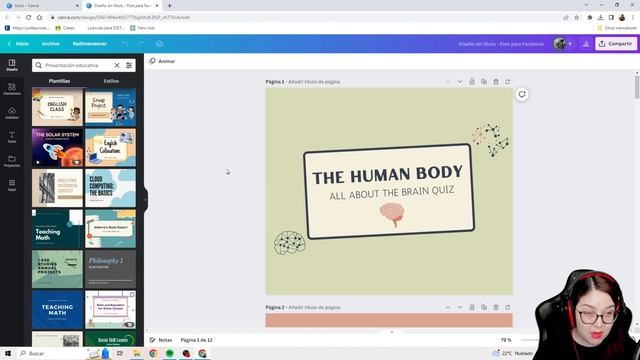Edit the page 1 title field
Image resolution: width=640 pixels, height=360 pixels.
(314, 82)
